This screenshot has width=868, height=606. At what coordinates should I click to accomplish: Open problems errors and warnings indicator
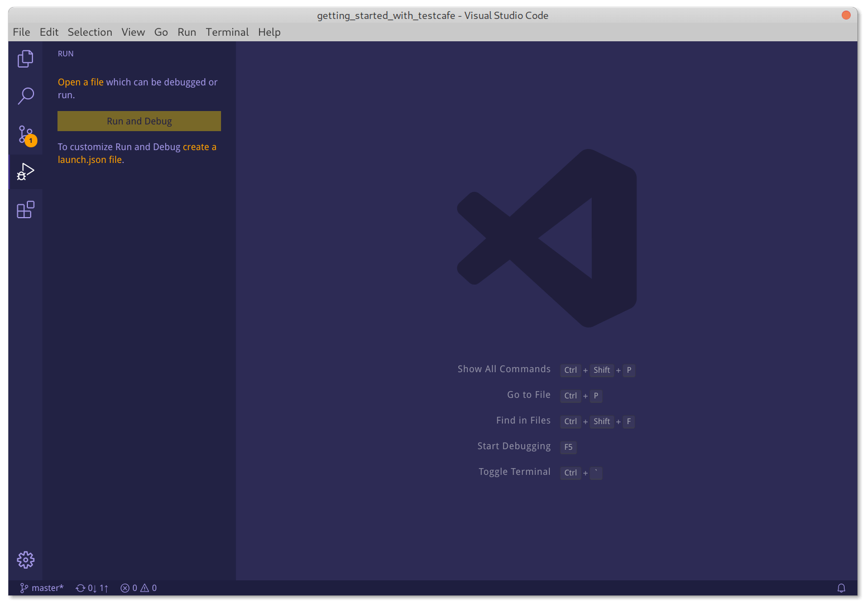(138, 588)
